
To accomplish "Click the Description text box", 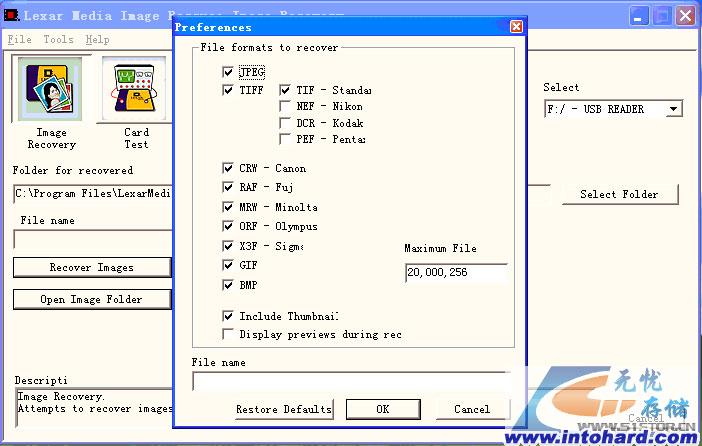I will (94, 407).
